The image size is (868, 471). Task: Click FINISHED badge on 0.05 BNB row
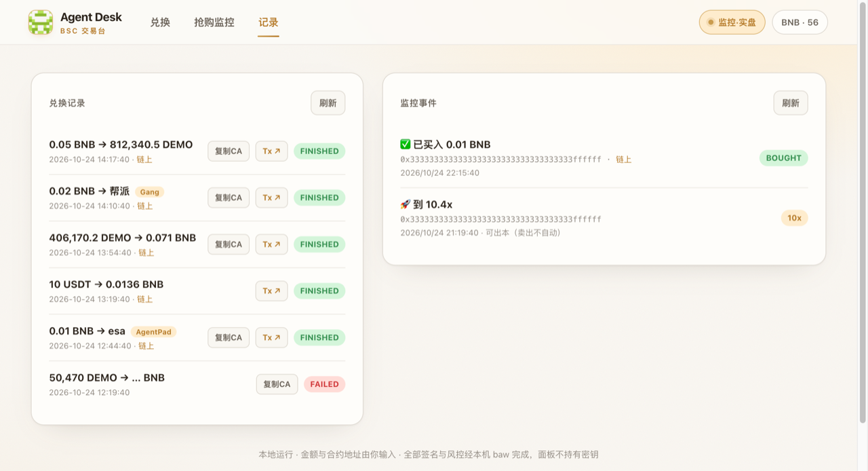click(x=319, y=151)
